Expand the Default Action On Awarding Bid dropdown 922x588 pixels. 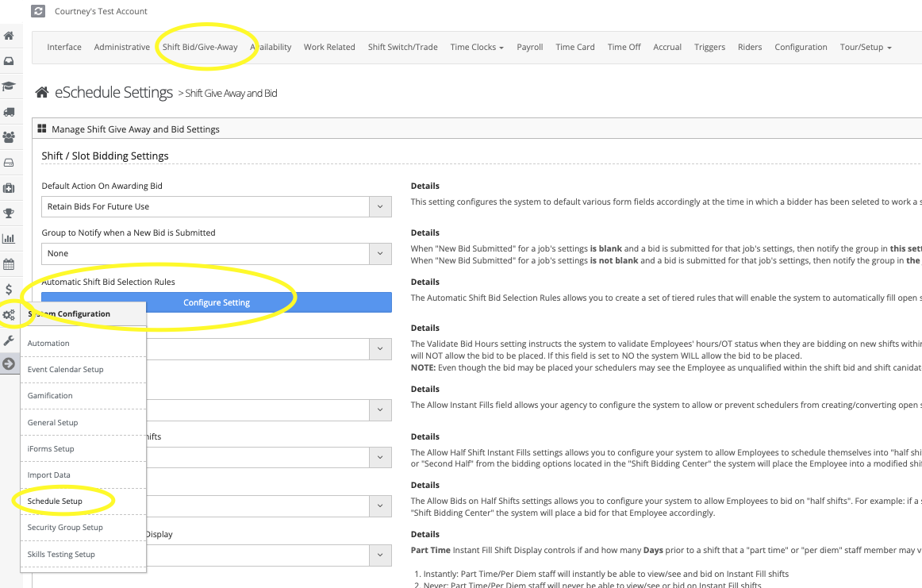coord(216,206)
